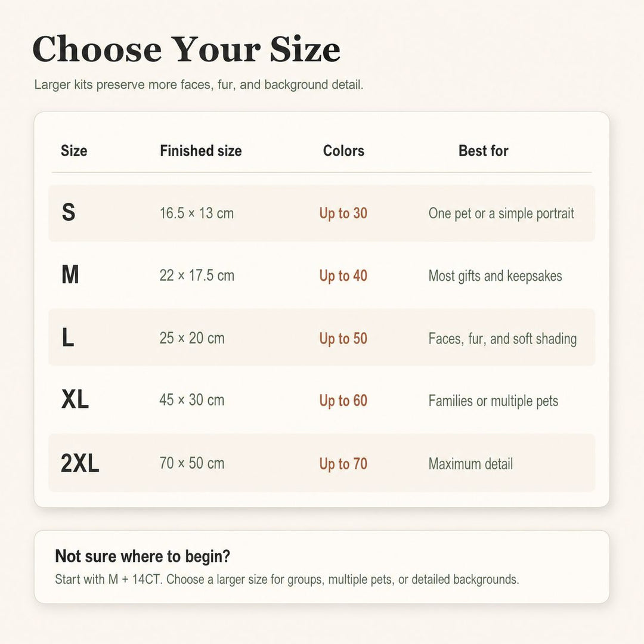644x644 pixels.
Task: Click the '70 × 50 cm' dimension
Action: click(192, 463)
